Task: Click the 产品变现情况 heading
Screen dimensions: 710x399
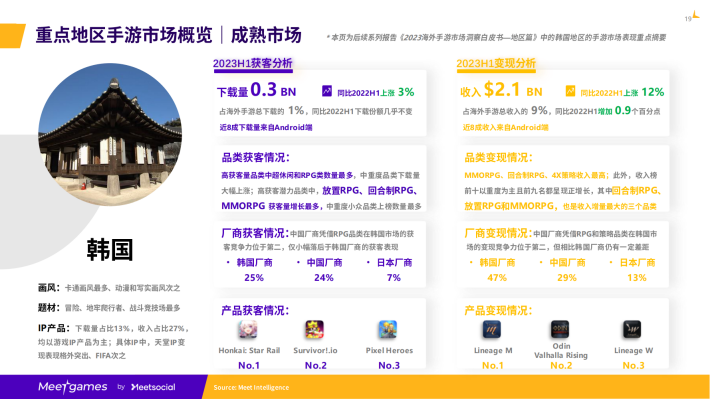Action: tap(498, 311)
